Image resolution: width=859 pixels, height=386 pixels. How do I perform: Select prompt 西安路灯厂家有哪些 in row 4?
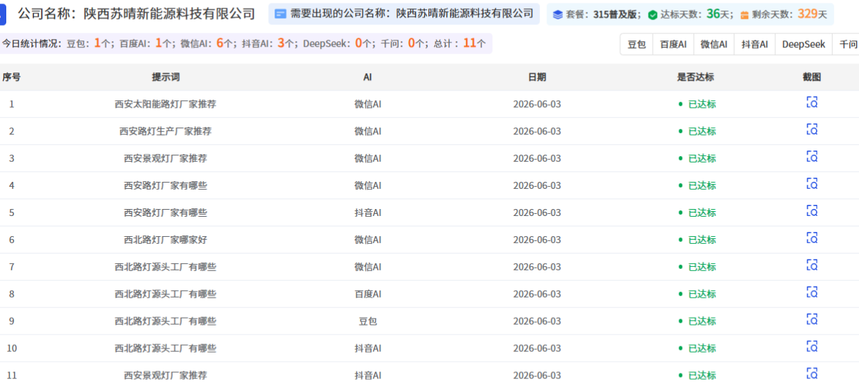coord(165,186)
